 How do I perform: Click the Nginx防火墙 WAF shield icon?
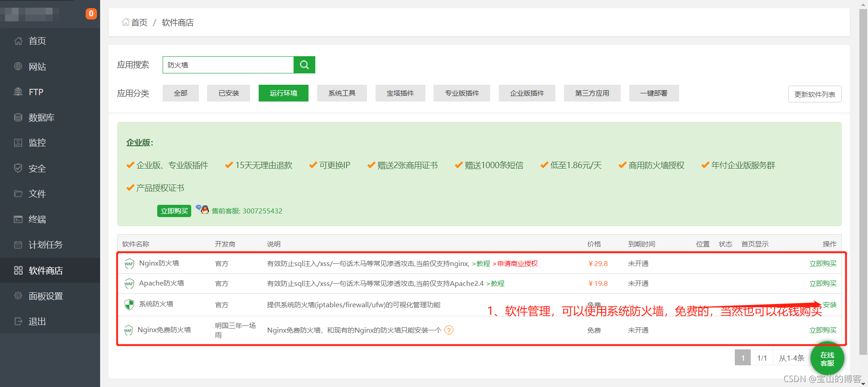tap(129, 264)
